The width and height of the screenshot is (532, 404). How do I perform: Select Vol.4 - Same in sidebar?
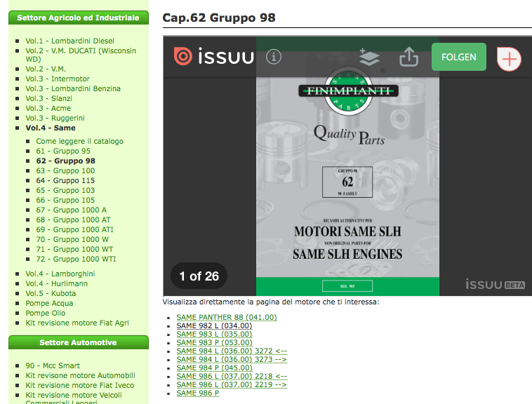click(51, 128)
